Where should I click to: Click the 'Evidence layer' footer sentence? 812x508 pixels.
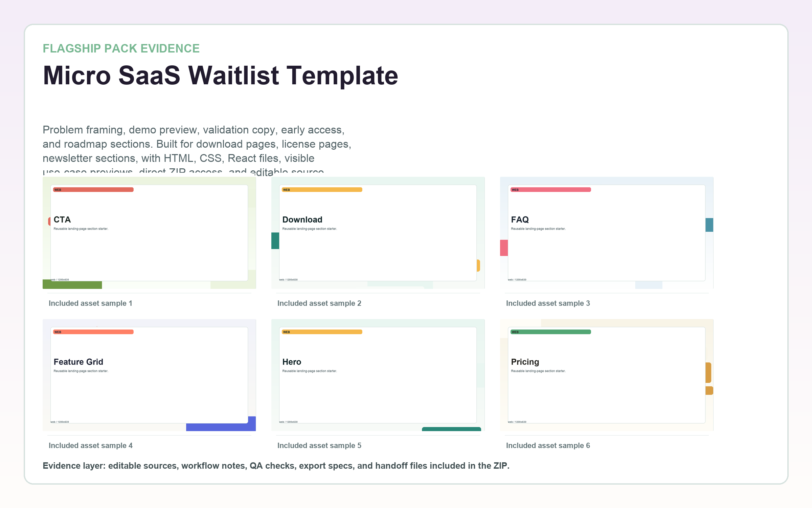pos(276,466)
